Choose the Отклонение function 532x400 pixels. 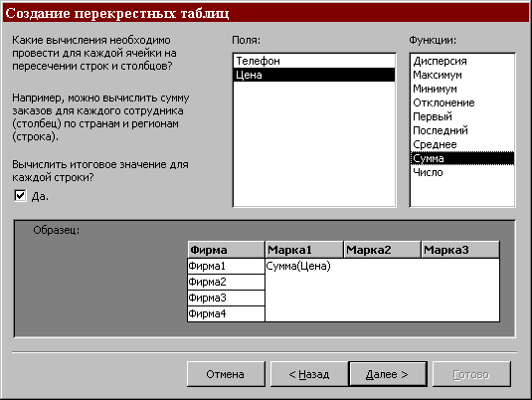pyautogui.click(x=462, y=102)
